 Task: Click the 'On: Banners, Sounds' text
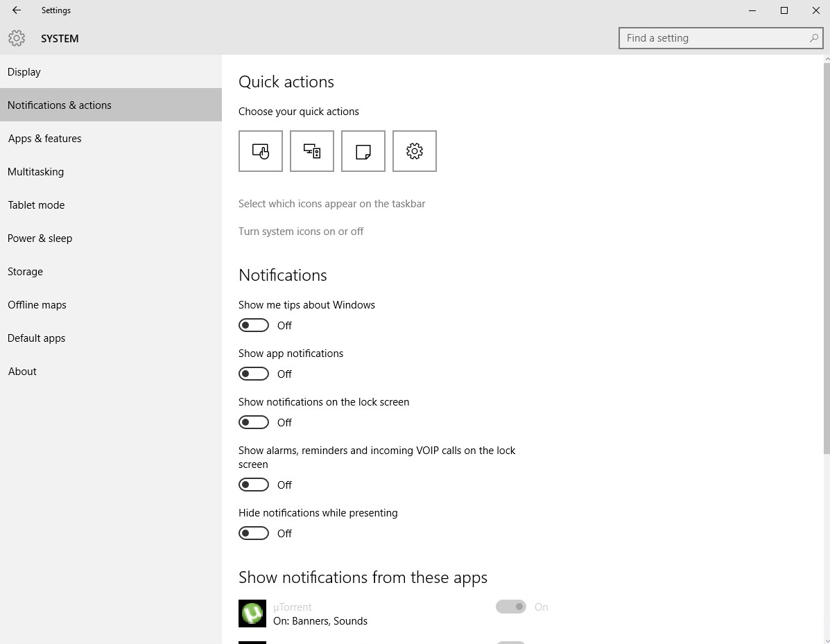[x=320, y=620]
